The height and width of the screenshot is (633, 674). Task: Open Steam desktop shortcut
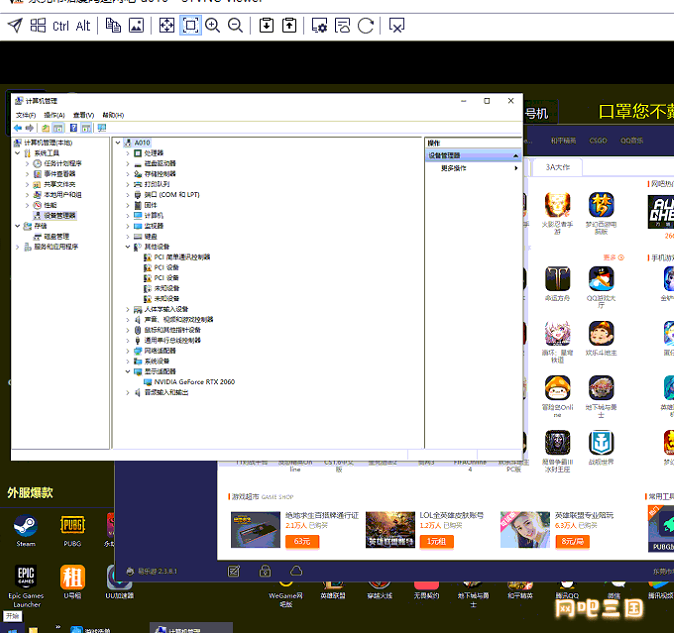click(26, 530)
